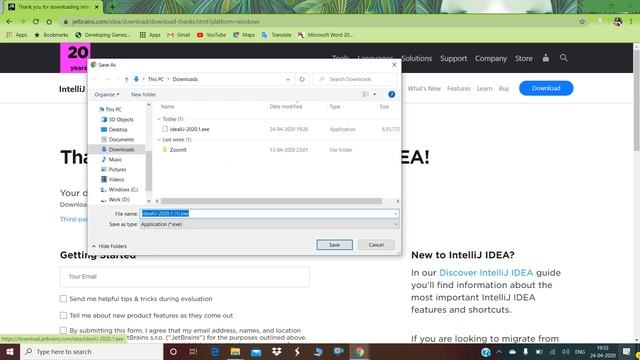This screenshot has height=360, width=640.
Task: Check 'Send me helpful tips & tricks' box
Action: (63, 299)
